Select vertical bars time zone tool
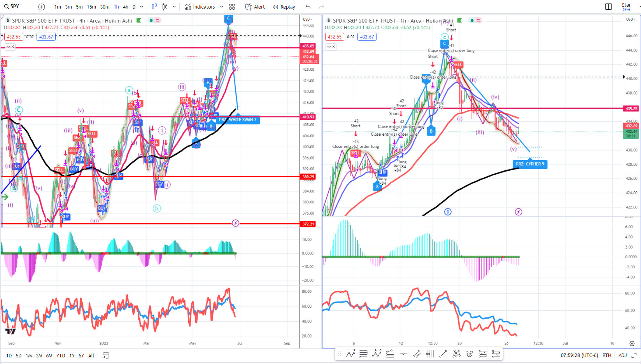This screenshot has width=641, height=364. pyautogui.click(x=430, y=353)
